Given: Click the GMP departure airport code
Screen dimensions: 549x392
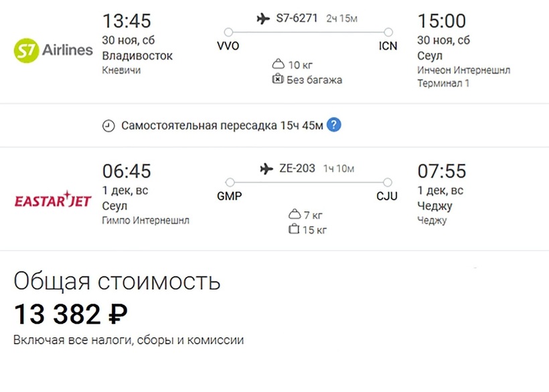Looking at the screenshot, I should [230, 197].
